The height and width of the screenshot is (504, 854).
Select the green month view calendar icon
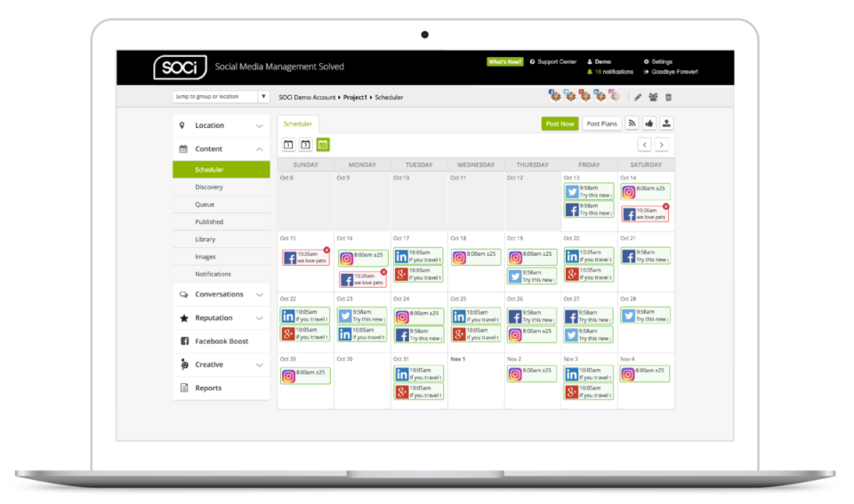point(323,145)
